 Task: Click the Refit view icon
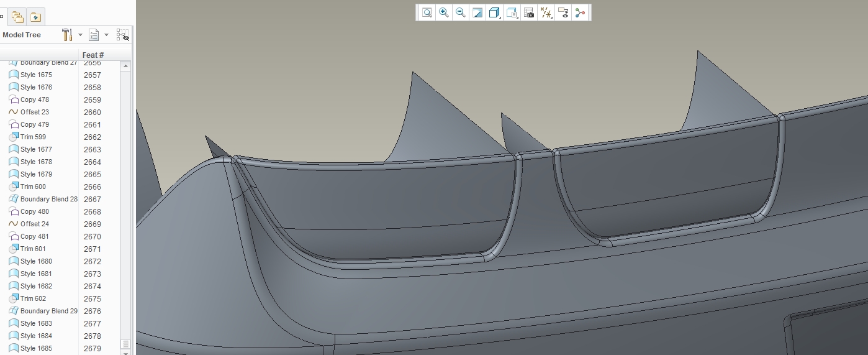[427, 12]
